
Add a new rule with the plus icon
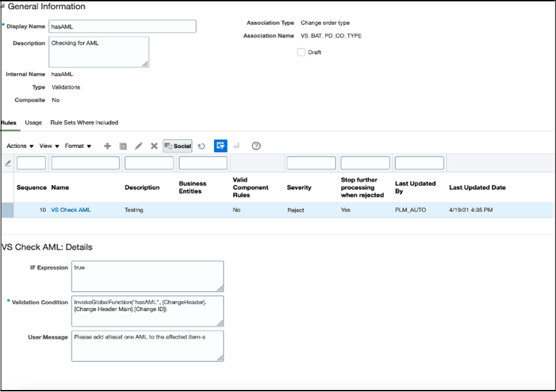click(x=107, y=145)
